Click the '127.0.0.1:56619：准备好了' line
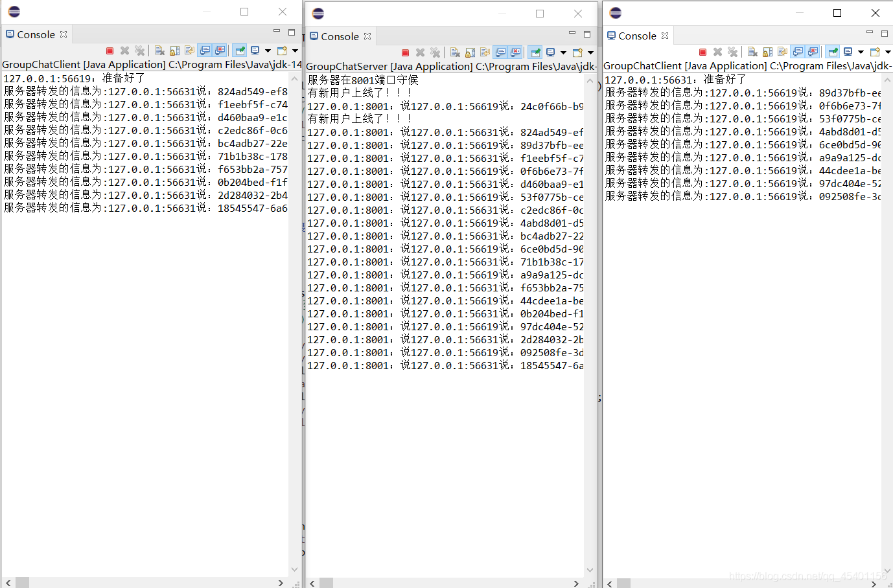 coord(74,78)
